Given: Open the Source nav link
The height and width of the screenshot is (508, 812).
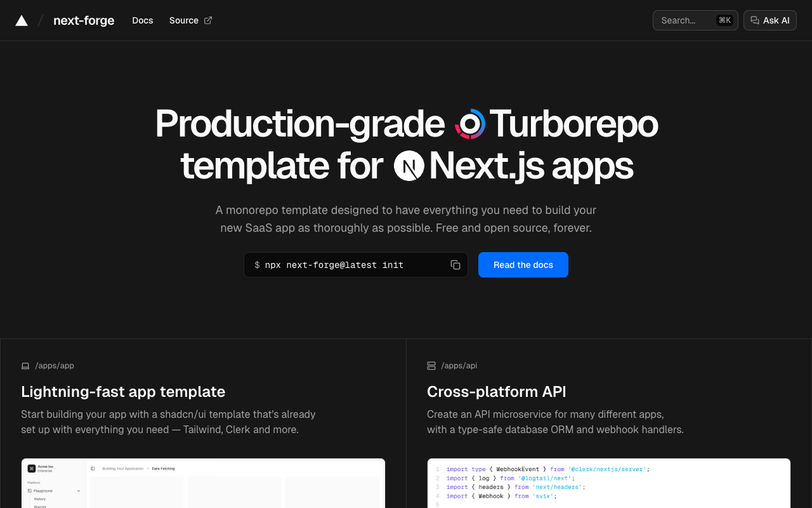Looking at the screenshot, I should pyautogui.click(x=184, y=20).
